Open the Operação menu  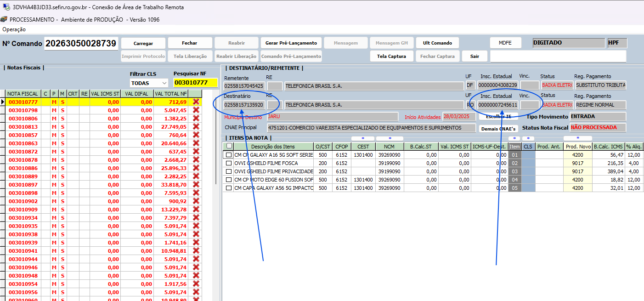[14, 29]
